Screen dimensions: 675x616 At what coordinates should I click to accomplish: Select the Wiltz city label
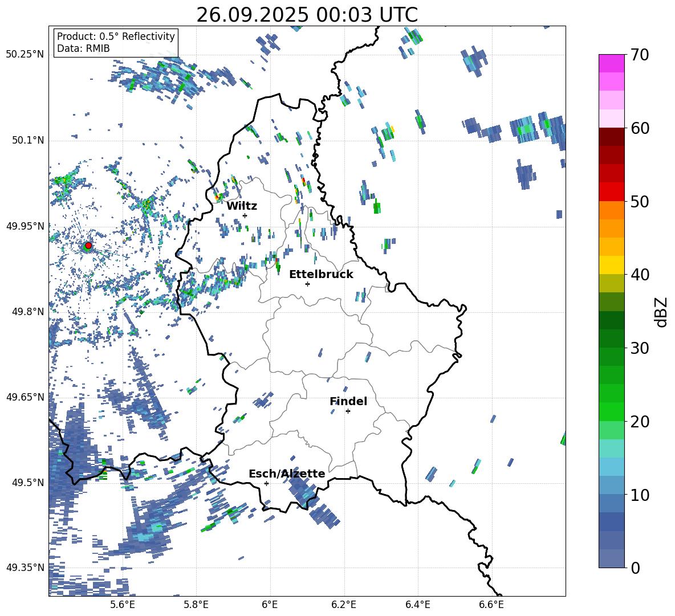[x=242, y=206]
